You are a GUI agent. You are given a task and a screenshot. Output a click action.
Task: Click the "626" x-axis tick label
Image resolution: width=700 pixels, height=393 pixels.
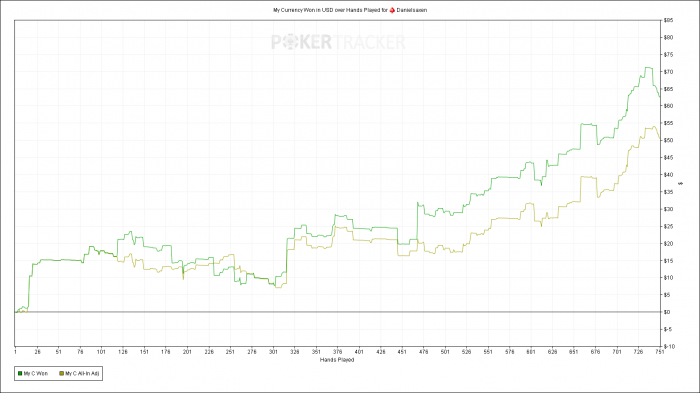click(552, 352)
